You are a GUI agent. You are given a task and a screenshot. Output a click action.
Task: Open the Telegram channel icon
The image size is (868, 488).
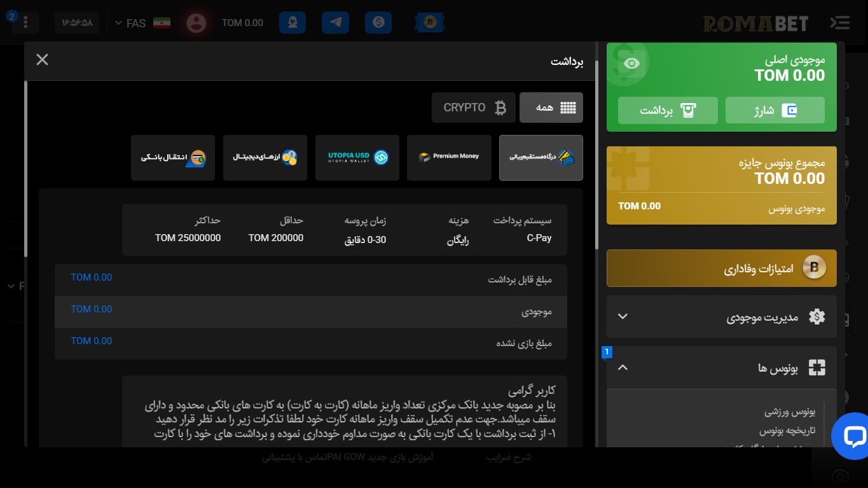335,22
